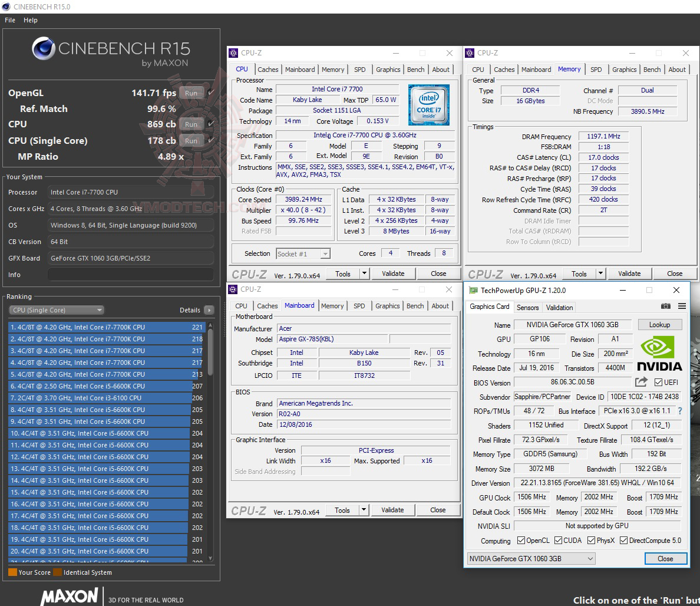Click Validate in CPU-Z Memory window
700x606 pixels.
point(629,274)
